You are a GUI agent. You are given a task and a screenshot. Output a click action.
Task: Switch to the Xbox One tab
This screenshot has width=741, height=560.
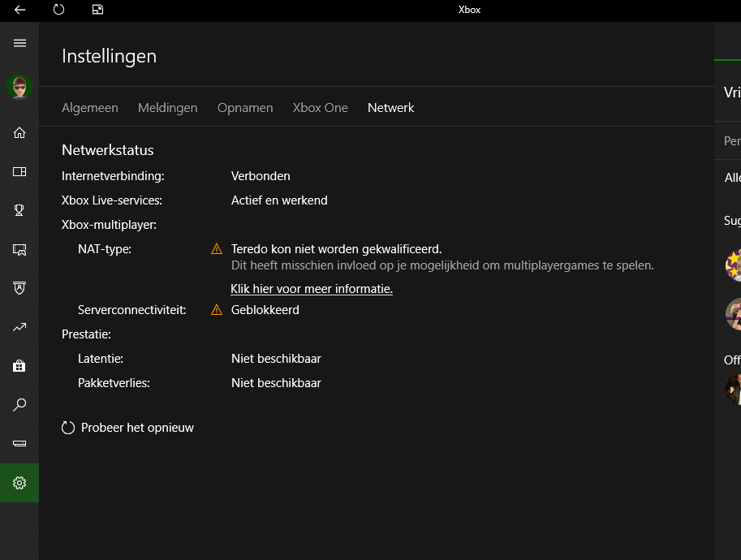coord(320,107)
